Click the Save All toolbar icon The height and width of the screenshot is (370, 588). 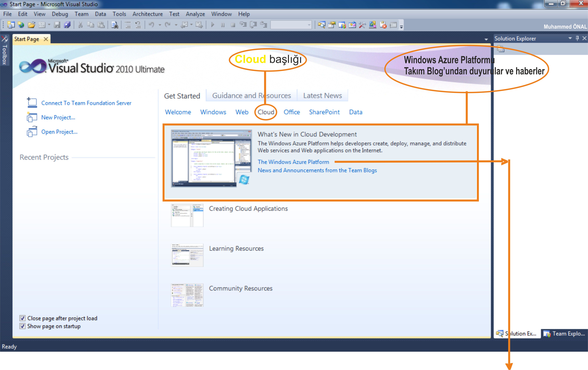pos(67,25)
